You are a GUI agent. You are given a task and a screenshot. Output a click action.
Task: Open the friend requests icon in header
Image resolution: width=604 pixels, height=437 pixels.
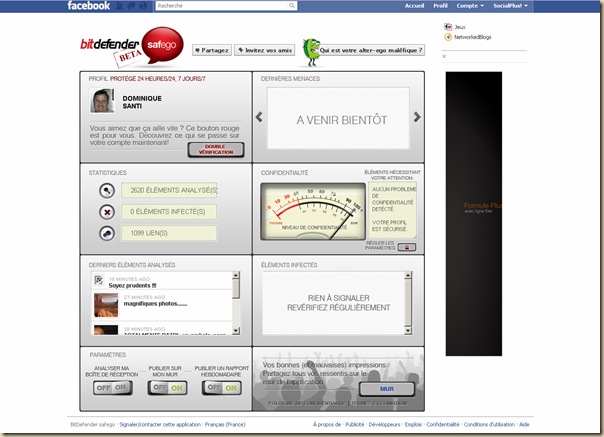120,6
